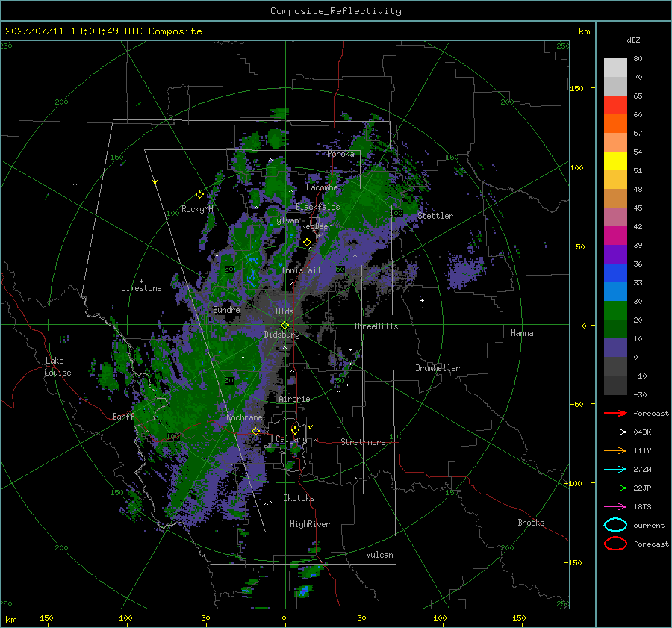Click the Strathmore label
Viewport: 672px width, 628px height.
[x=363, y=442]
